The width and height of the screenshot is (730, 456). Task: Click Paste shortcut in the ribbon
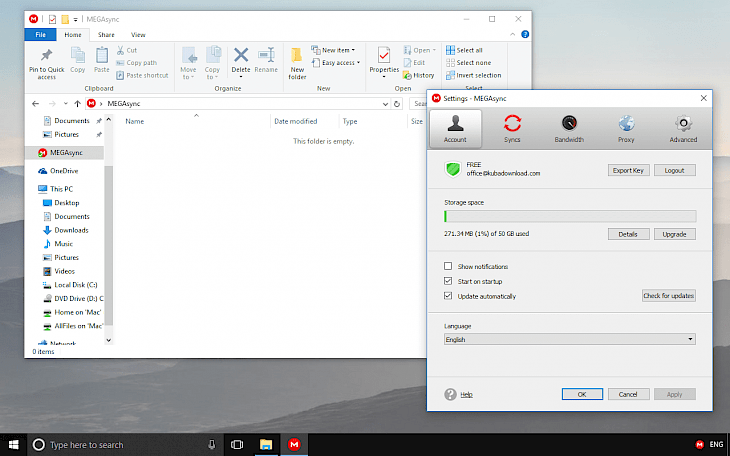tap(142, 75)
